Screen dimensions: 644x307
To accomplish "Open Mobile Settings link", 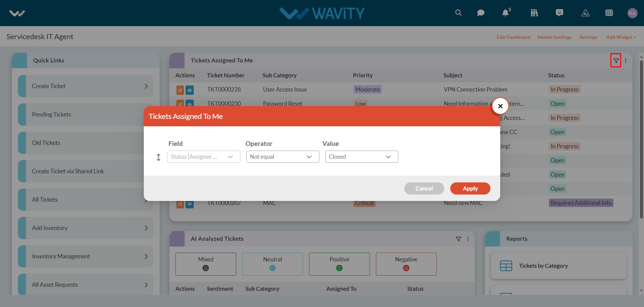I will tap(555, 37).
